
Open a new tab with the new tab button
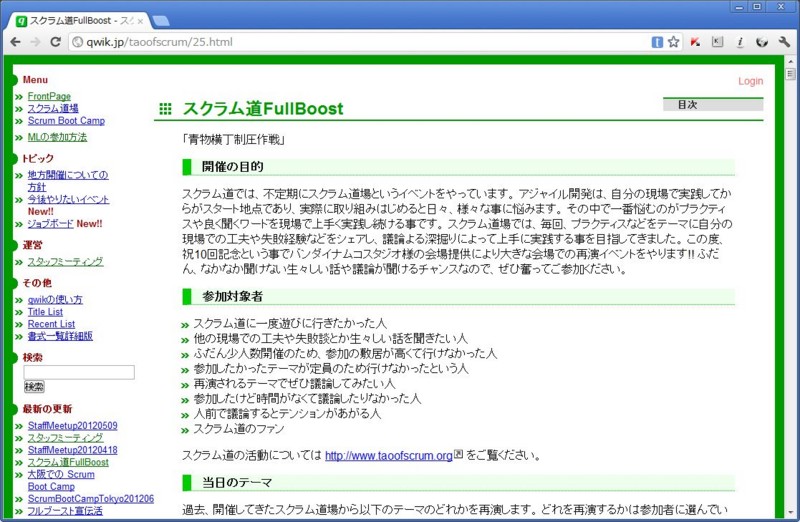click(x=161, y=21)
